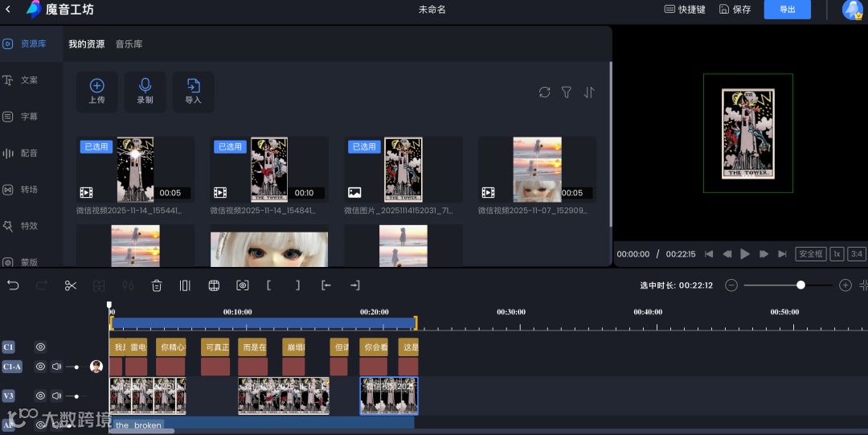Switch to the 我的资源 tab
The image size is (868, 435).
tap(86, 43)
